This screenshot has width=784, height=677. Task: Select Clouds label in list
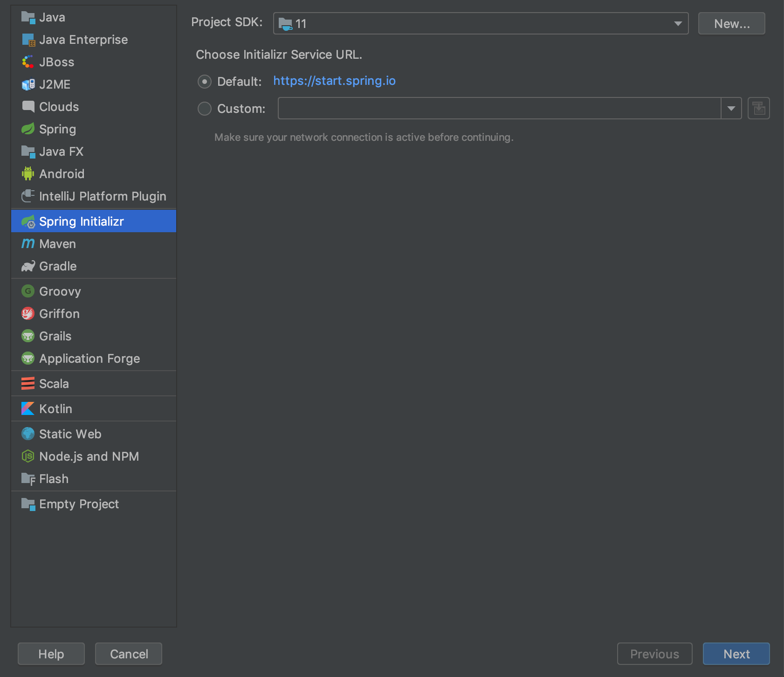59,107
